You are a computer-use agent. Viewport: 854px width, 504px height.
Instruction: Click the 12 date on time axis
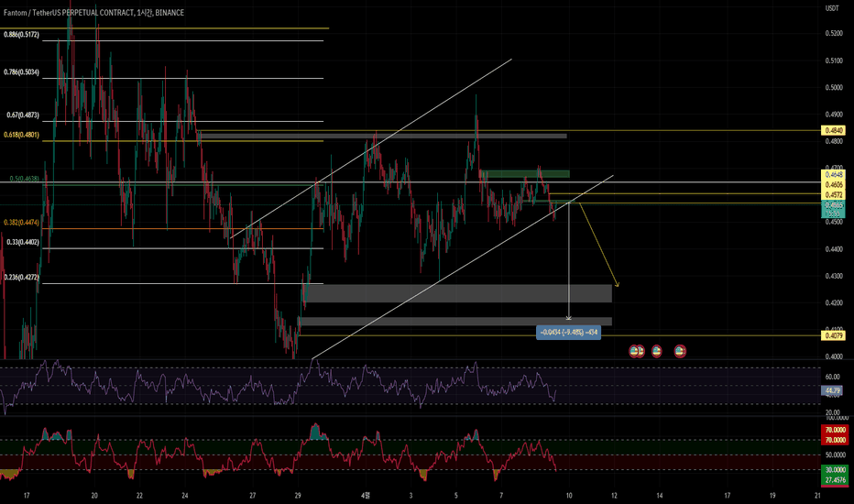(x=614, y=495)
